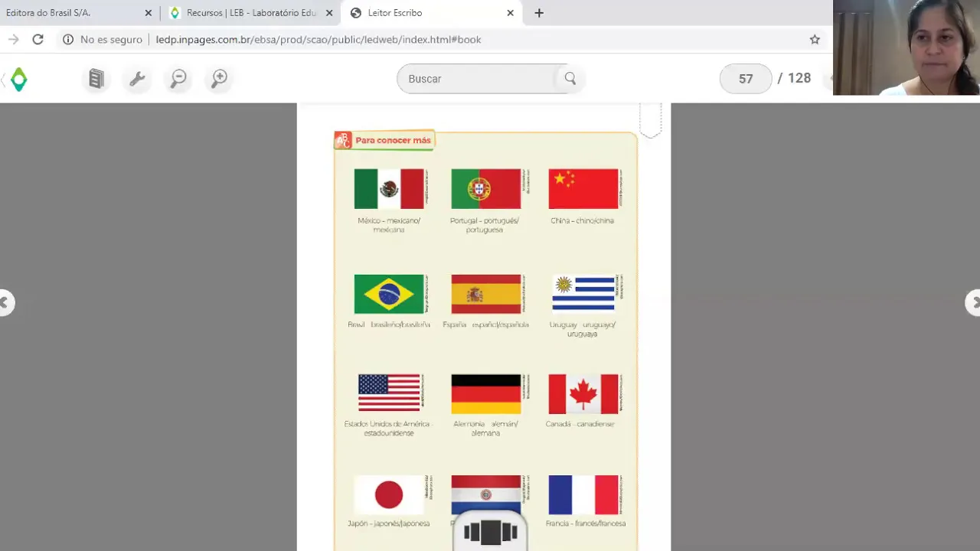Bookmark this page with the star

[815, 39]
